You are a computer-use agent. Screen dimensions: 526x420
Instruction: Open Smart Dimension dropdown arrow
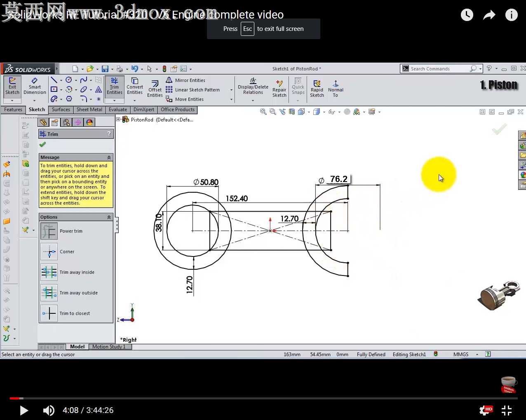[x=35, y=100]
